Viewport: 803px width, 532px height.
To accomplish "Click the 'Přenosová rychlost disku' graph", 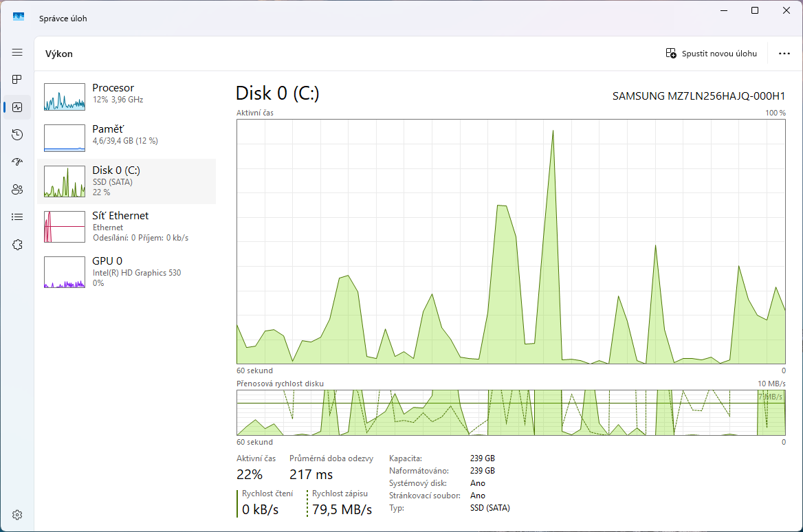I will coord(511,412).
